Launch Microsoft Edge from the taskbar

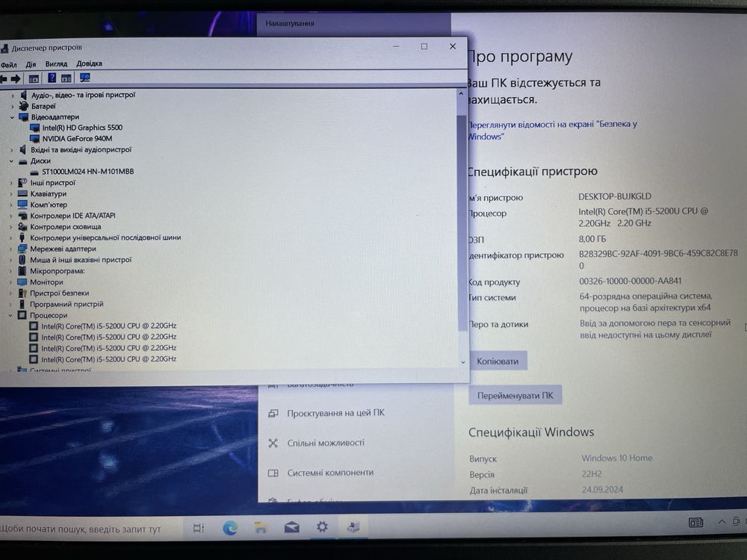[230, 528]
